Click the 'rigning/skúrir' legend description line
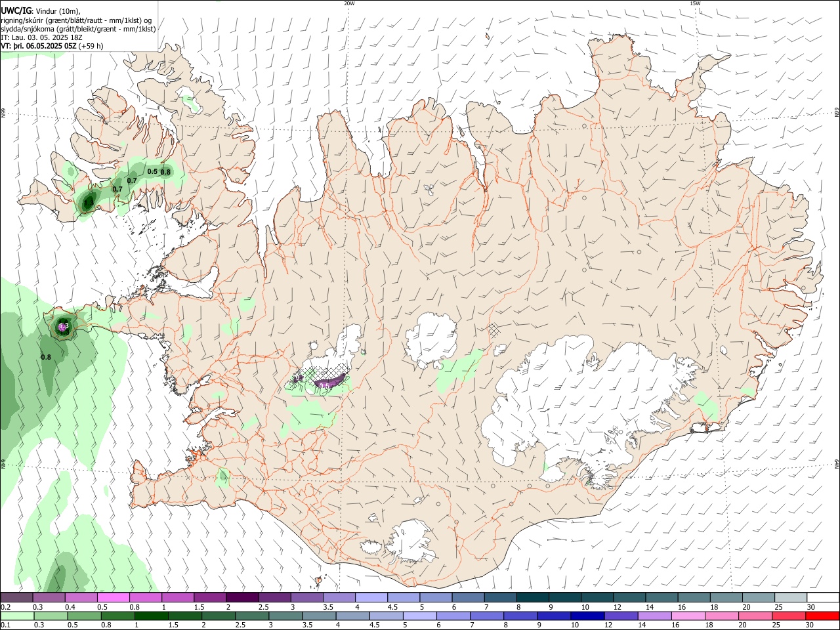 click(76, 20)
